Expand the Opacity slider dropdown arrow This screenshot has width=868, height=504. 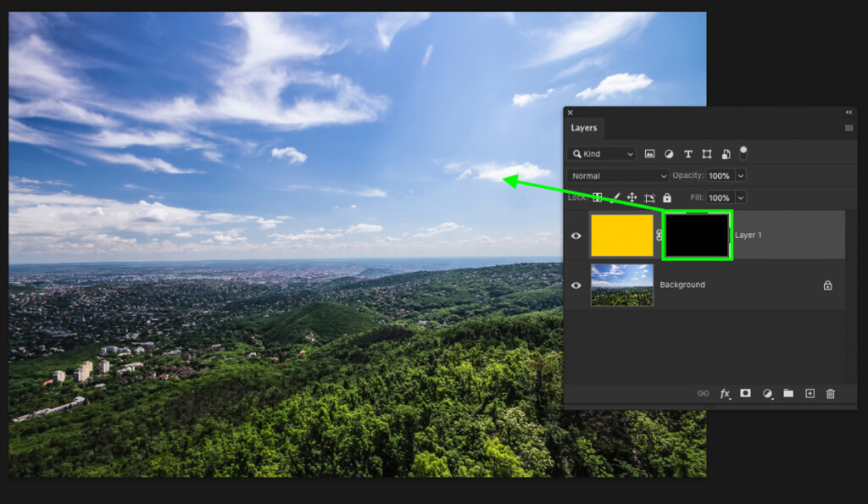741,176
